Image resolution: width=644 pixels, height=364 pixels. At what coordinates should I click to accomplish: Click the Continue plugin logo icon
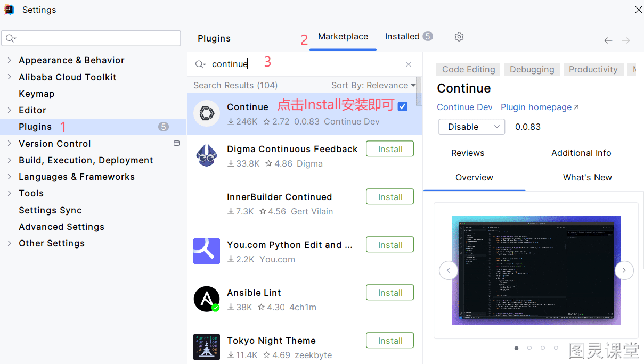[x=207, y=113]
